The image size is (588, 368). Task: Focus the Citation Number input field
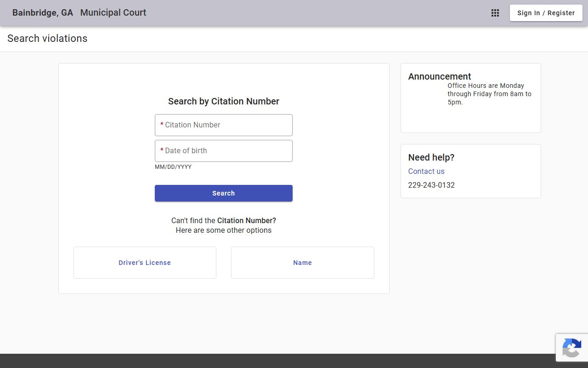224,125
